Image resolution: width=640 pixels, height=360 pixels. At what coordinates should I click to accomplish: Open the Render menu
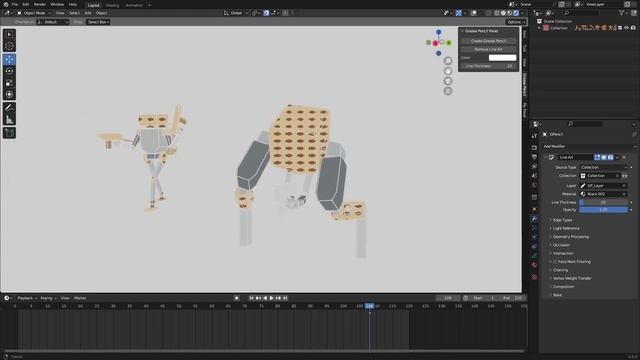pyautogui.click(x=40, y=4)
